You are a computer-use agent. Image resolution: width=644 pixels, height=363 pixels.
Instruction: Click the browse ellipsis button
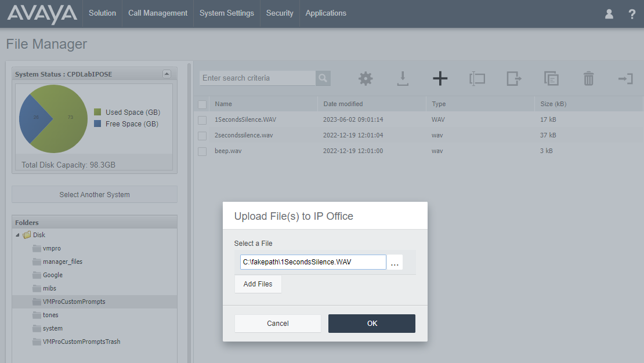(395, 263)
